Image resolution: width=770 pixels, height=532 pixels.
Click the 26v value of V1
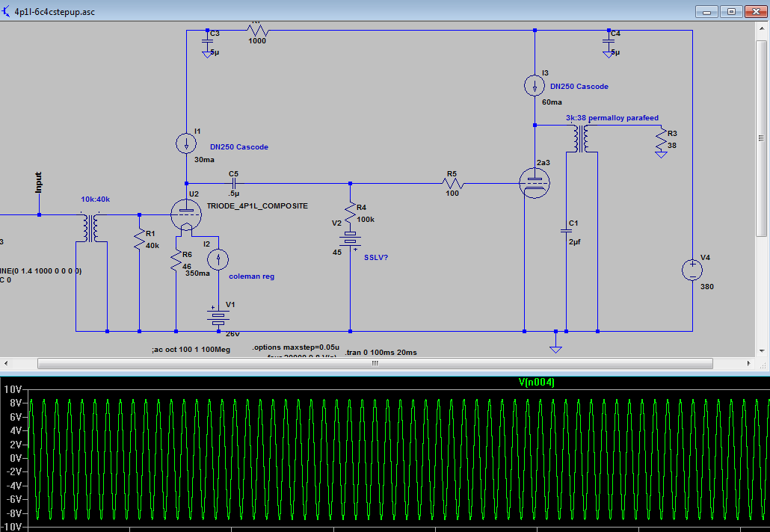point(232,334)
